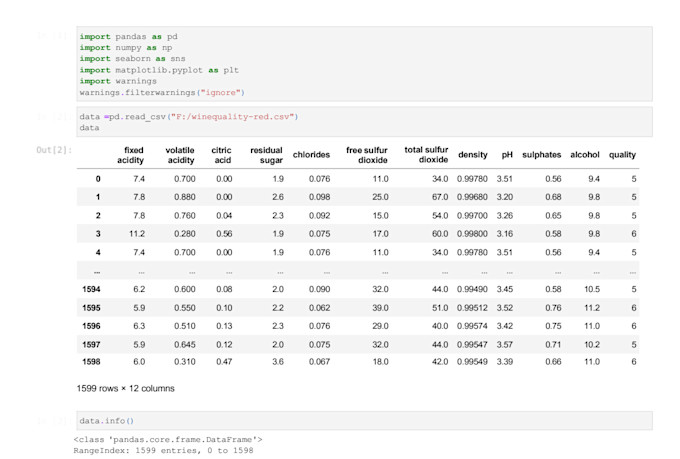Image resolution: width=680 pixels, height=459 pixels.
Task: Select the 'free sulfur dioxide' column header
Action: 366,155
